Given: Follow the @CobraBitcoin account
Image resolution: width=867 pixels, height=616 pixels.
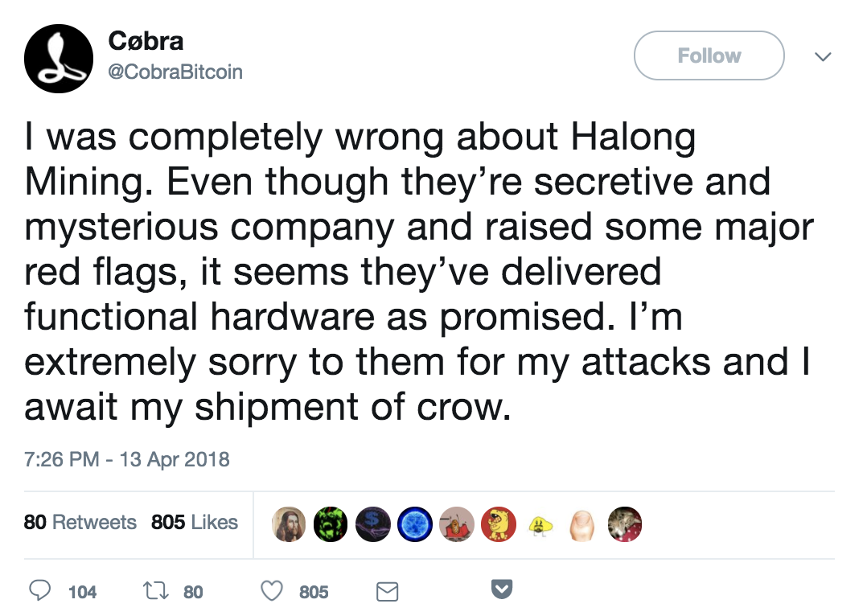Looking at the screenshot, I should (x=709, y=55).
